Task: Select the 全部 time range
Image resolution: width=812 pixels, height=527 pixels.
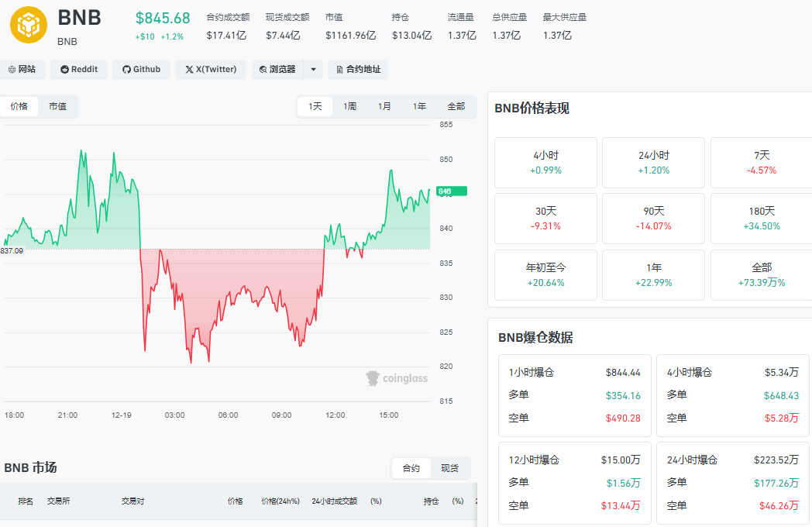Action: pos(456,106)
